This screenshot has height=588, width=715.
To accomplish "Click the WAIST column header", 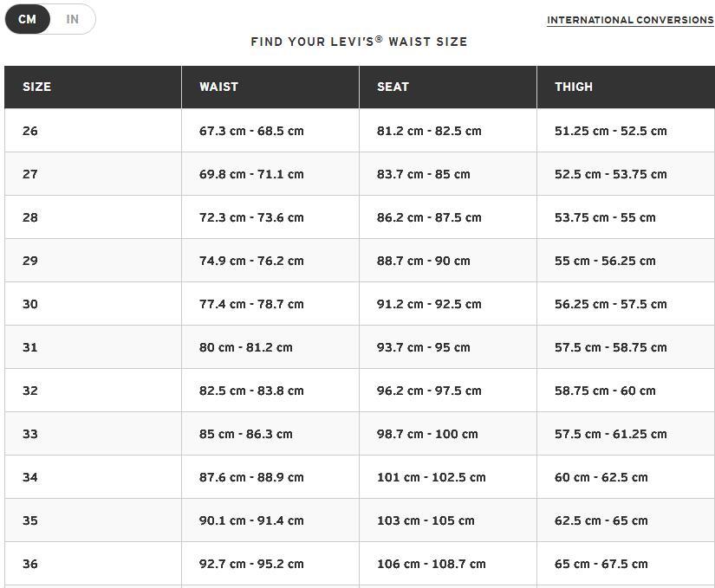I will point(218,87).
